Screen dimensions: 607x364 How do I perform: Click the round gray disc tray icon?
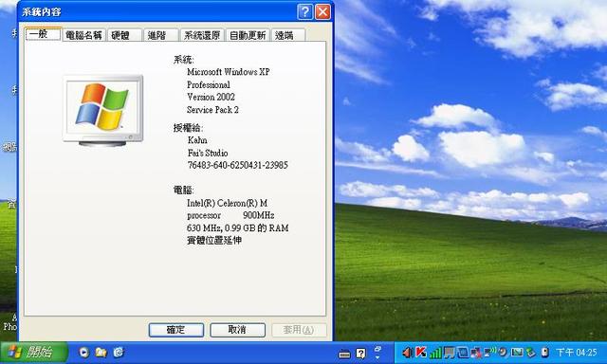click(504, 352)
